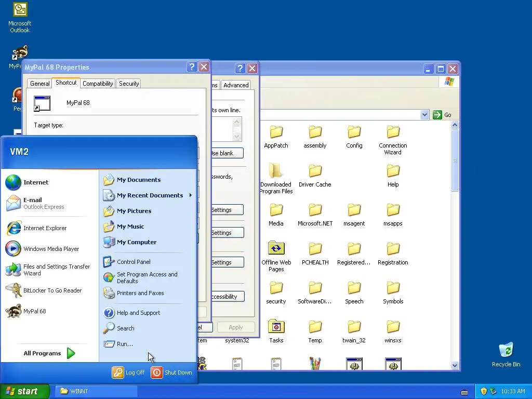Switch to the Security tab
This screenshot has width=532, height=399.
(x=129, y=84)
